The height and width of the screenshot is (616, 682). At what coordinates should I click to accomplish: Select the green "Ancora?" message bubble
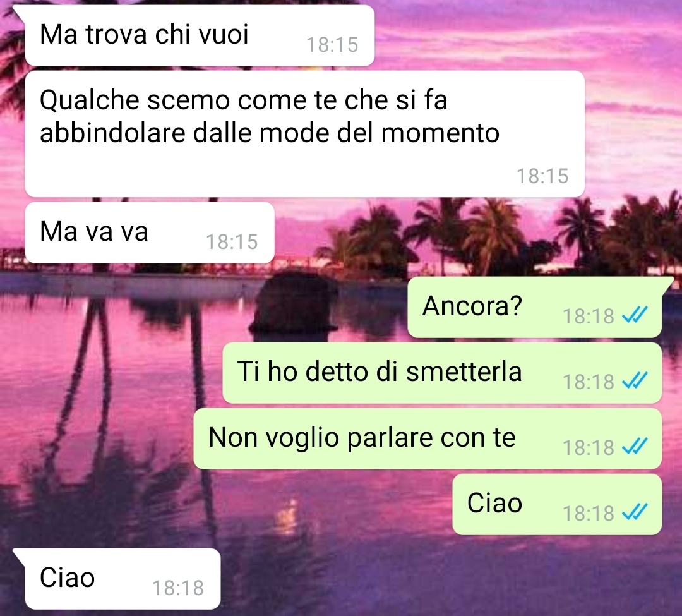tap(535, 307)
